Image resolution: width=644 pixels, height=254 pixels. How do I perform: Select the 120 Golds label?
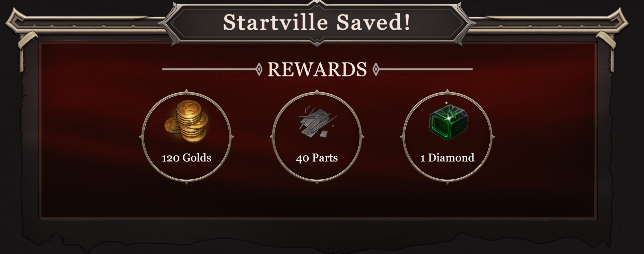[186, 157]
